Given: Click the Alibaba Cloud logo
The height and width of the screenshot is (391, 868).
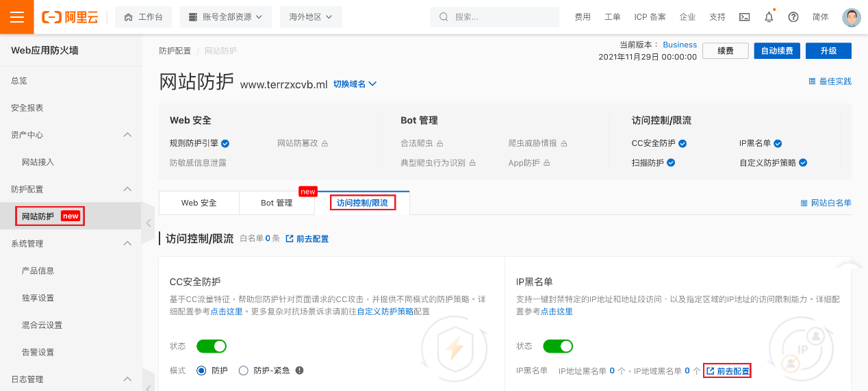Looking at the screenshot, I should pos(70,17).
